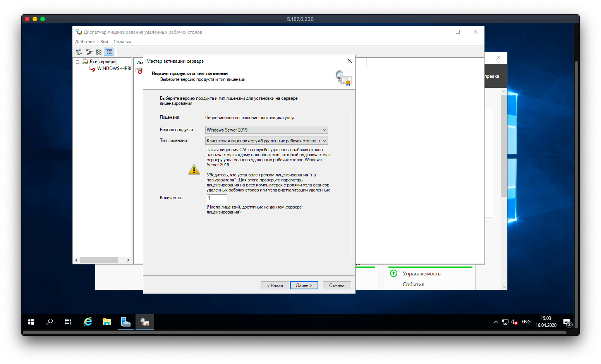Screen dimensions: 601x364
Task: Open Управляемость in Server Manager window
Action: pos(422,273)
